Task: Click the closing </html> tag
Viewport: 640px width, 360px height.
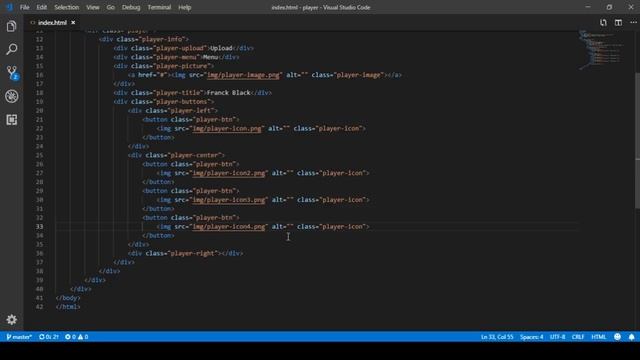Action: click(x=68, y=307)
